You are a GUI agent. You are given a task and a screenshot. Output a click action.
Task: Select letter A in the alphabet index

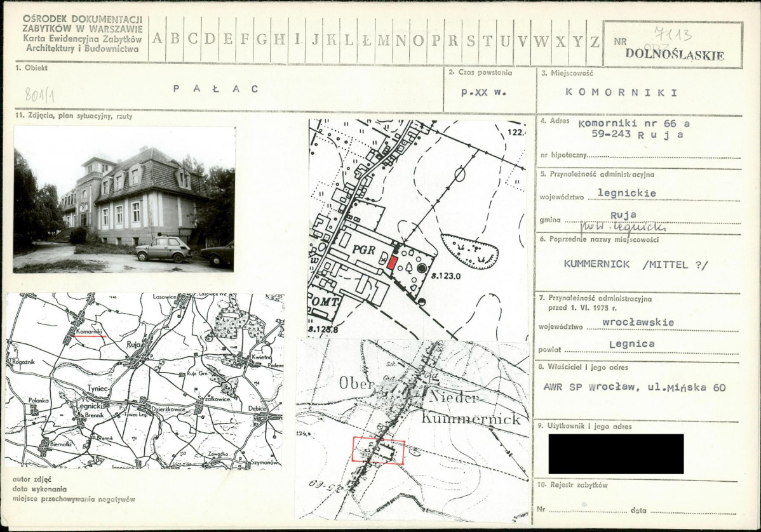click(158, 40)
